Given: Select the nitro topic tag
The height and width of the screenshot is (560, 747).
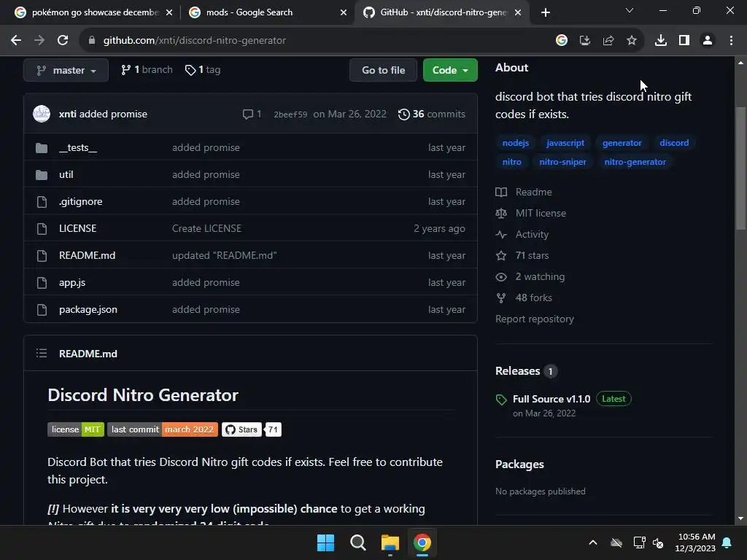Looking at the screenshot, I should tap(511, 162).
